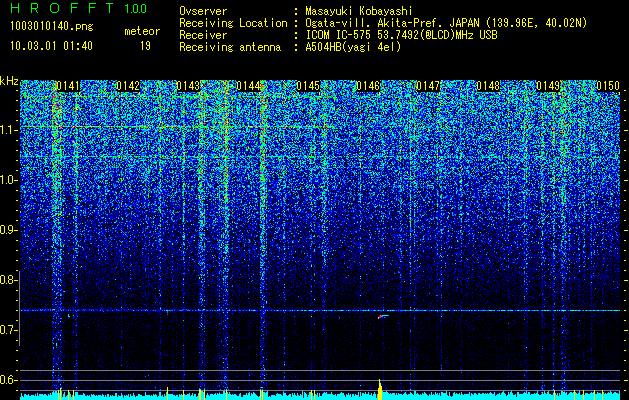Click the Receiver label

[203, 35]
